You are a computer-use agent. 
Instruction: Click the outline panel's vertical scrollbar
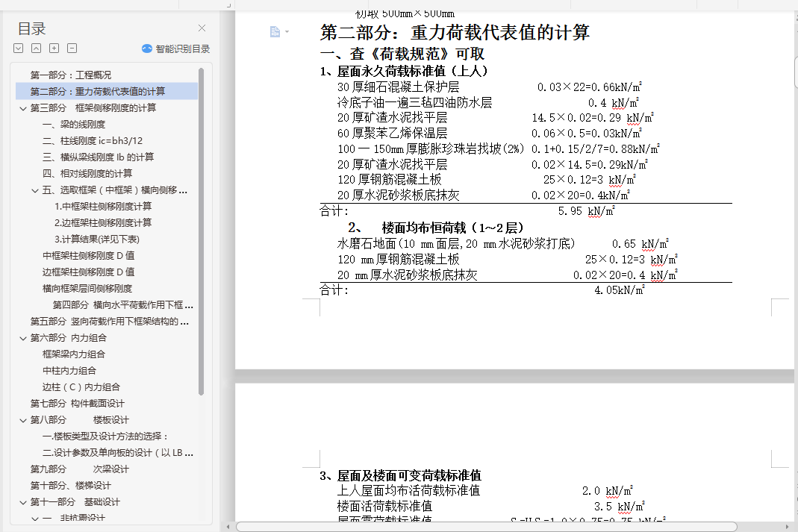click(x=201, y=231)
